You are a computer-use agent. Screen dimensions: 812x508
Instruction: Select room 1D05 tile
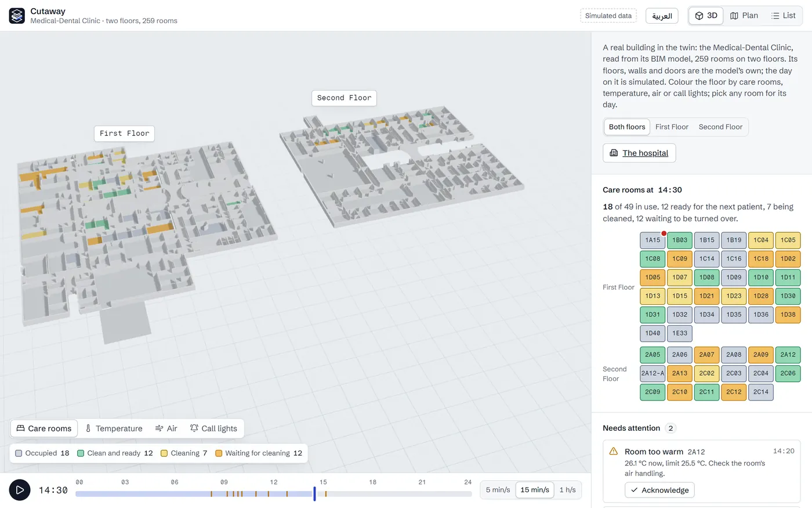[x=652, y=278]
